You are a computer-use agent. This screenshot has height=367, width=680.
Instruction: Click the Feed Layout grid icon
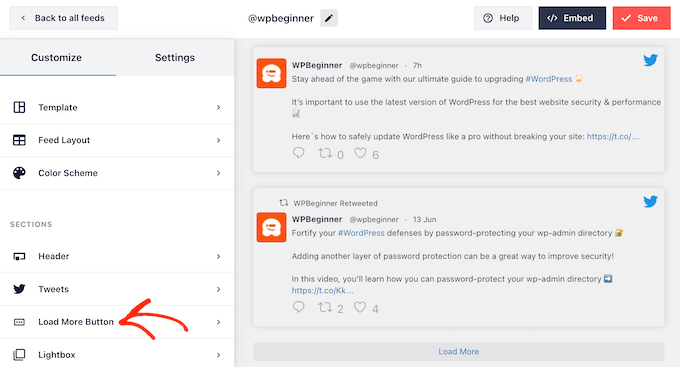[19, 140]
